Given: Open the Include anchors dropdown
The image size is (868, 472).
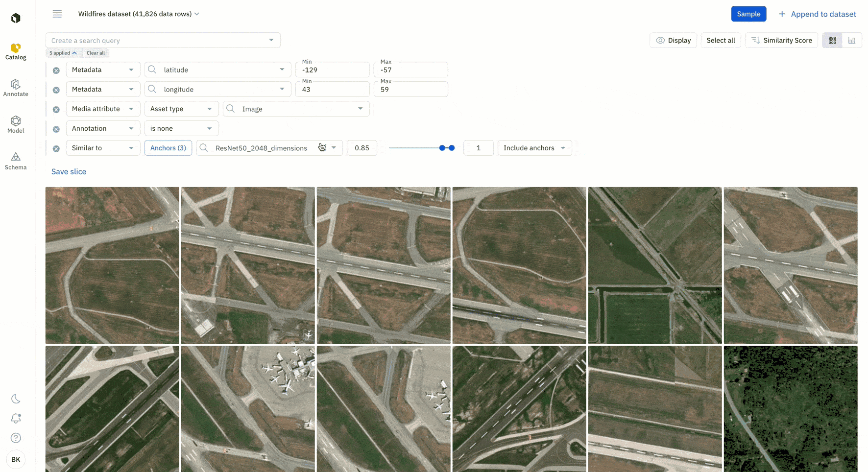Looking at the screenshot, I should pyautogui.click(x=534, y=148).
